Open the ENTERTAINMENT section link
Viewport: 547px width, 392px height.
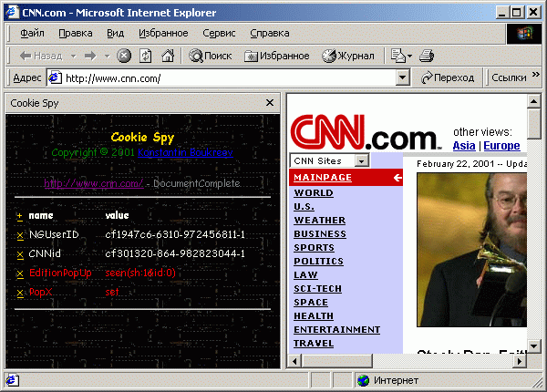click(337, 330)
